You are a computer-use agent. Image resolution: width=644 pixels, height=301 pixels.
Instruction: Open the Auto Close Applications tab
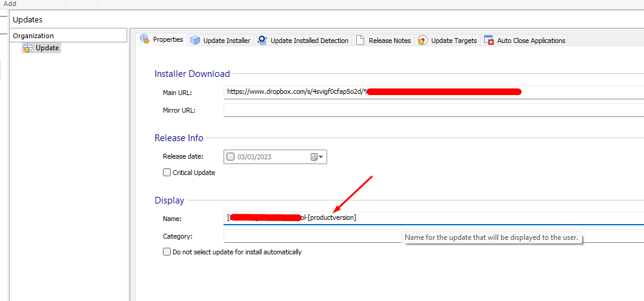[x=531, y=41]
